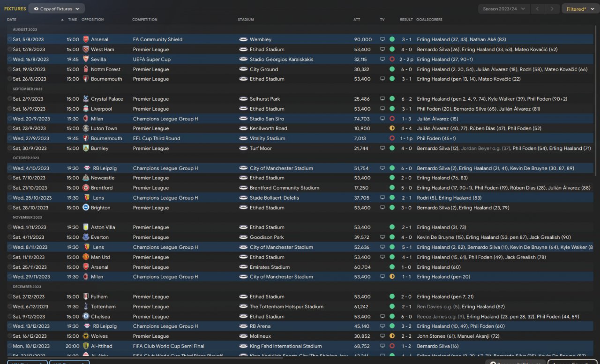
Task: Click the Brentford club badge
Action: pos(86,188)
